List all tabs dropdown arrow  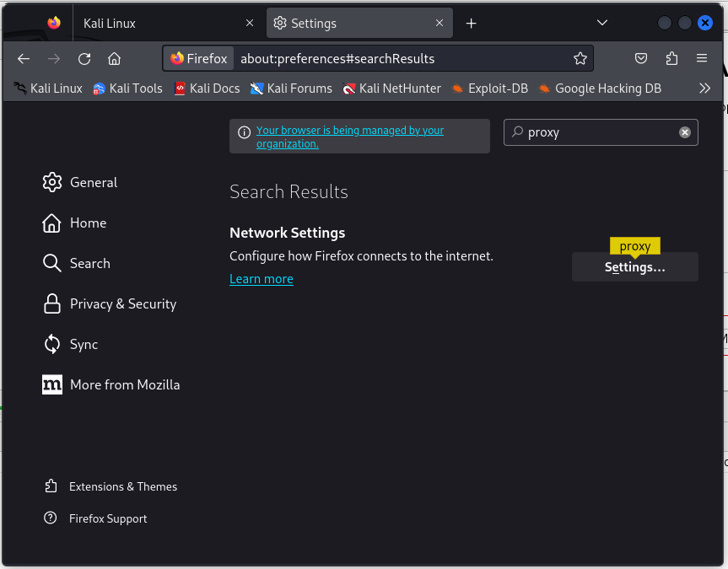click(602, 23)
